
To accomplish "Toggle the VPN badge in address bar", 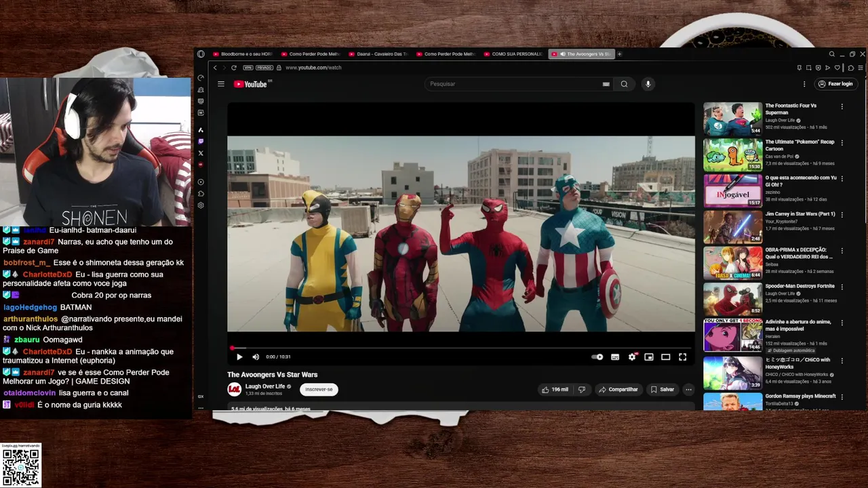I will click(x=248, y=68).
